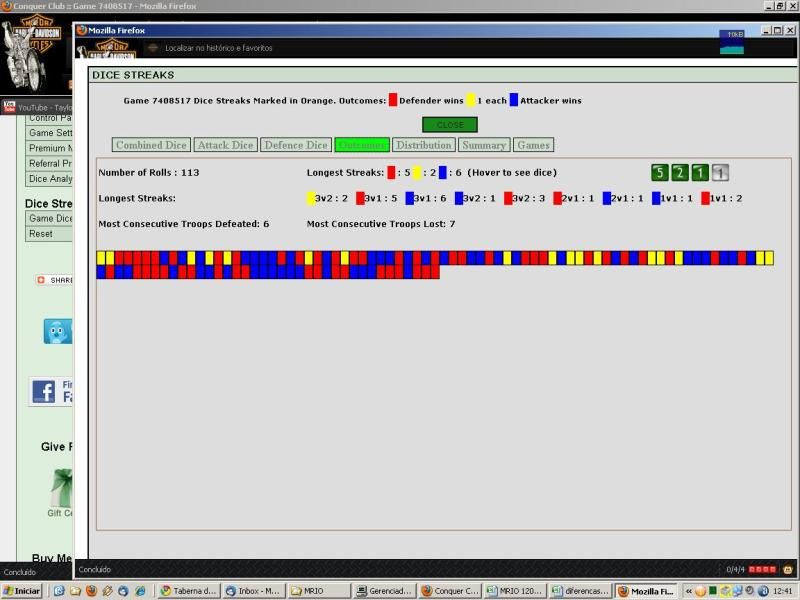The height and width of the screenshot is (600, 800).
Task: Click the gift certificate image
Action: 62,487
